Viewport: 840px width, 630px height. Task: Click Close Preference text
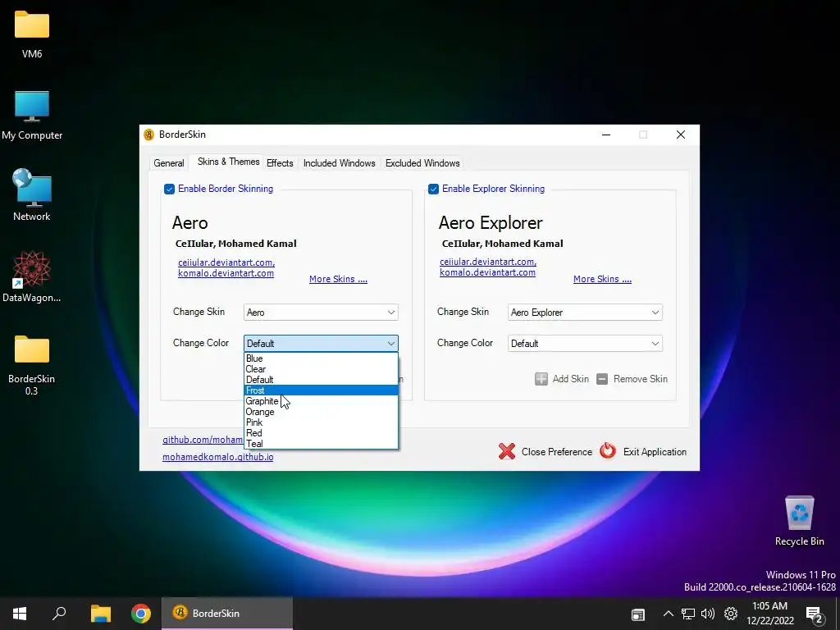pos(557,452)
